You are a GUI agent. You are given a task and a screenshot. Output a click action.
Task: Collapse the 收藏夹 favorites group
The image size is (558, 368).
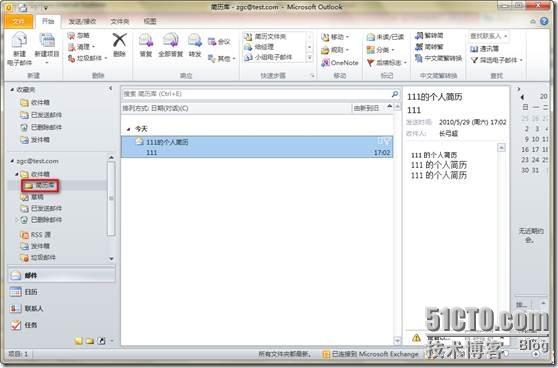(12, 90)
